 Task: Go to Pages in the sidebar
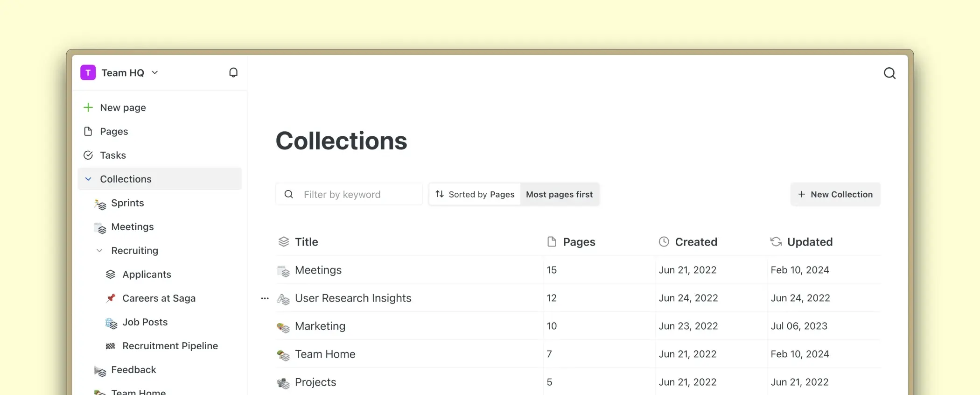tap(114, 132)
